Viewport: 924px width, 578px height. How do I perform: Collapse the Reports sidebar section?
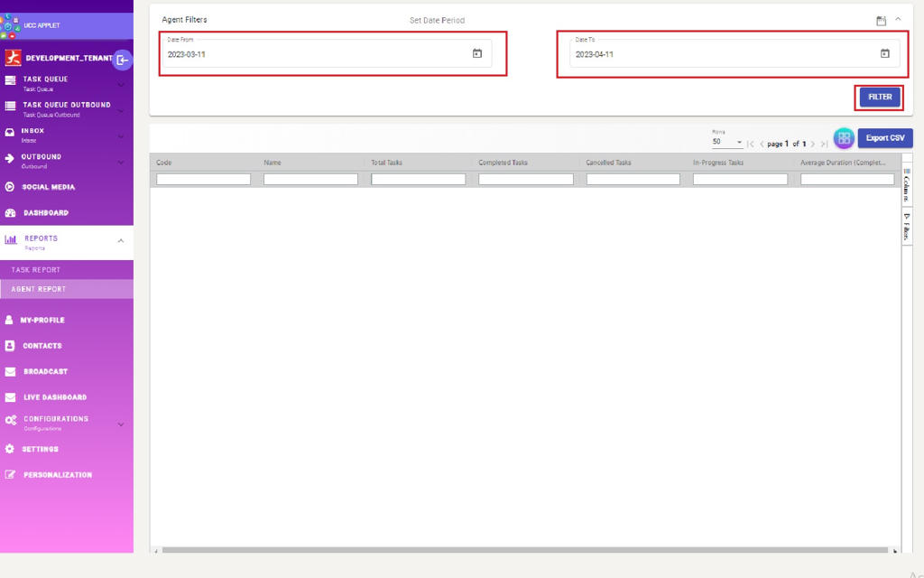tap(121, 241)
